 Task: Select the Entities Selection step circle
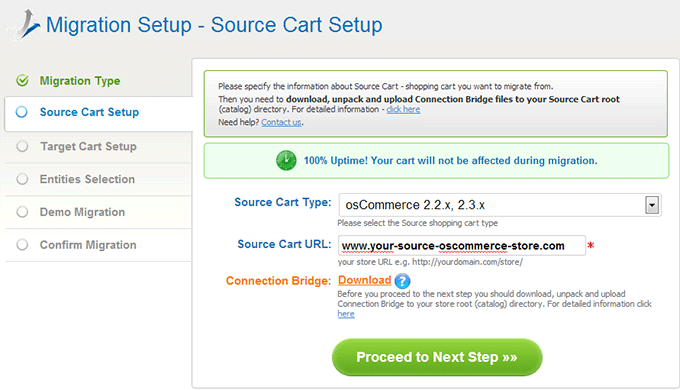[22, 179]
